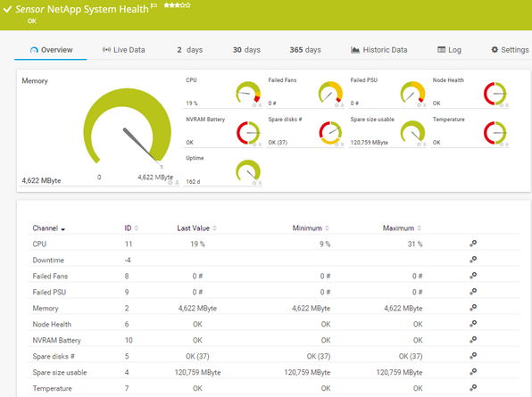Click pin icon under Memory gauge
Image resolution: width=532 pixels, height=397 pixels.
(x=177, y=183)
